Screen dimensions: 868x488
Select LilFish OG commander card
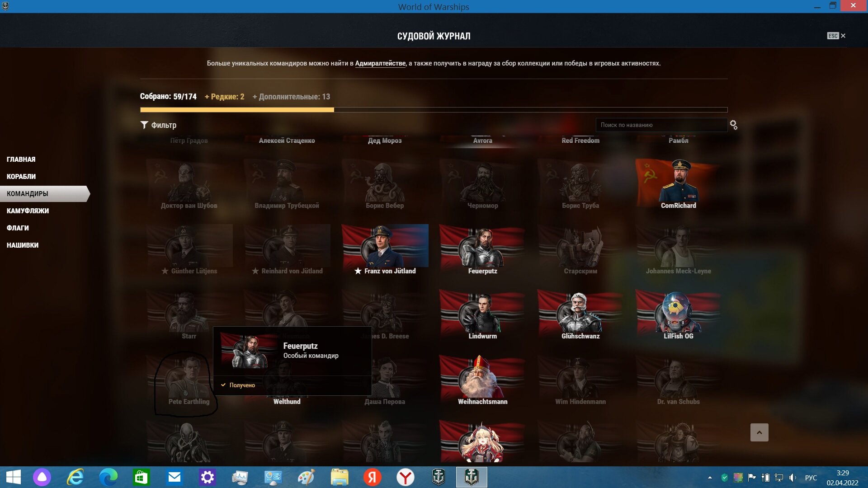678,314
